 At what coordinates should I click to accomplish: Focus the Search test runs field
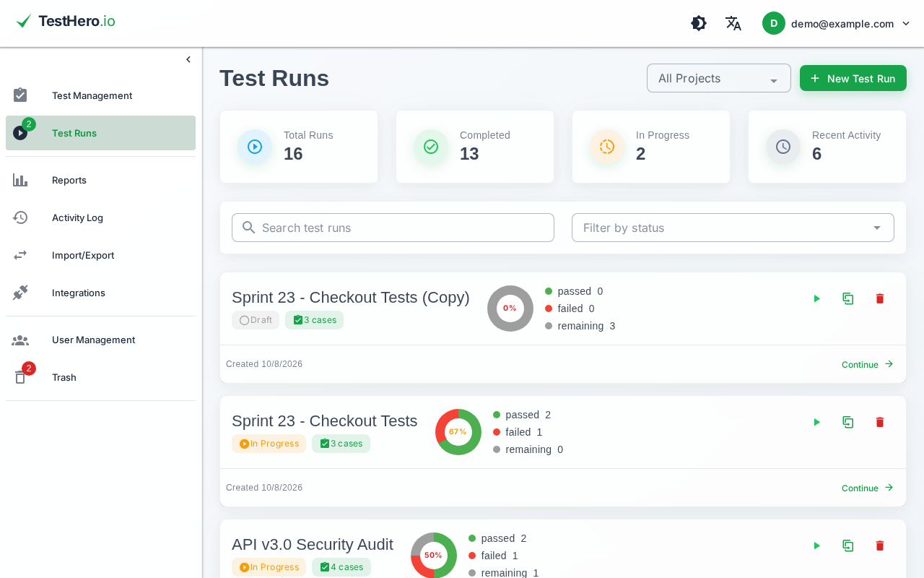point(393,228)
